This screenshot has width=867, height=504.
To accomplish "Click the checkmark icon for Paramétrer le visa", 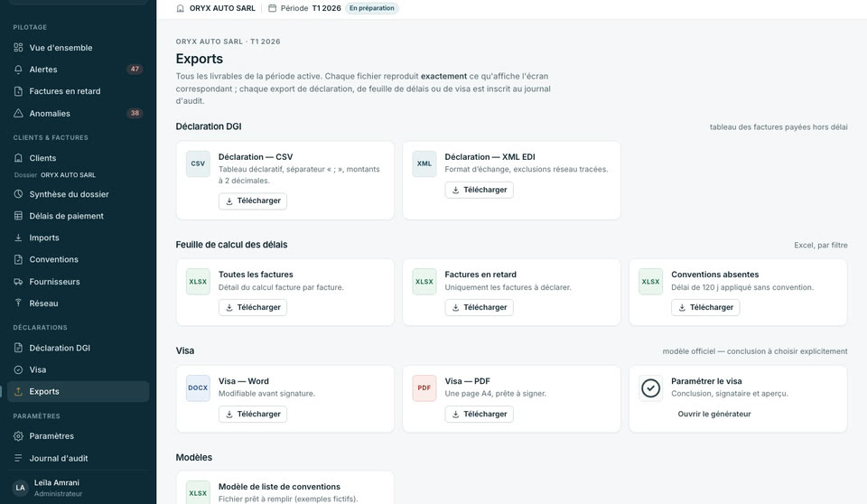I will (651, 387).
